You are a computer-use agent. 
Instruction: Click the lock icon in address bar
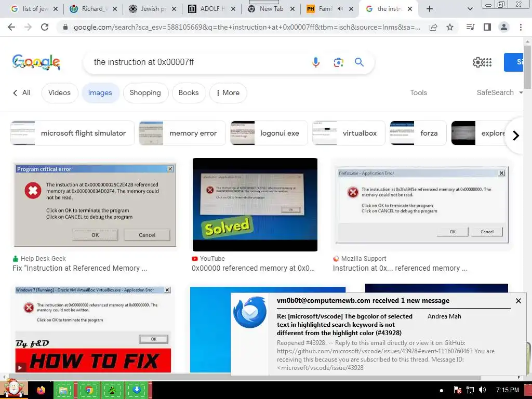pos(65,27)
